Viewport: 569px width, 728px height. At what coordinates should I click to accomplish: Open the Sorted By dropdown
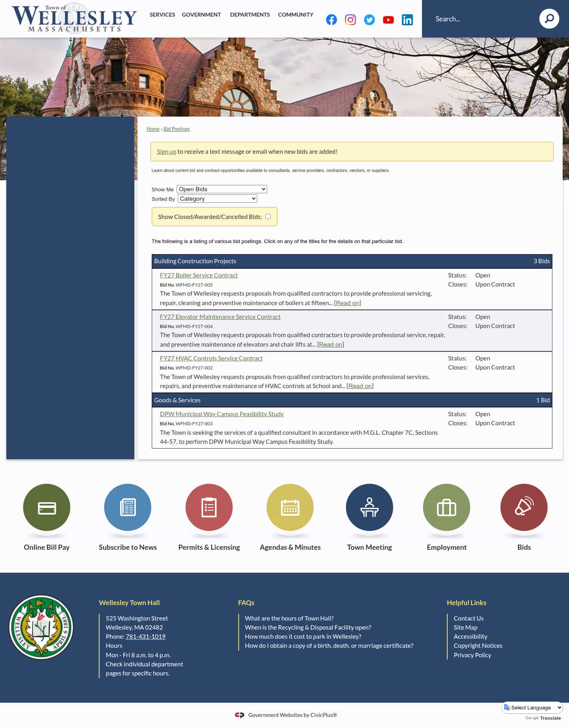pyautogui.click(x=217, y=198)
